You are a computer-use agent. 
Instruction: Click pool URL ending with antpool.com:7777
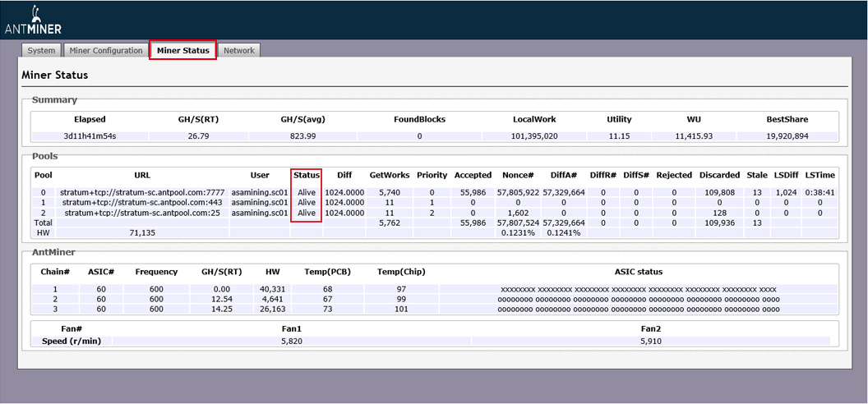142,192
